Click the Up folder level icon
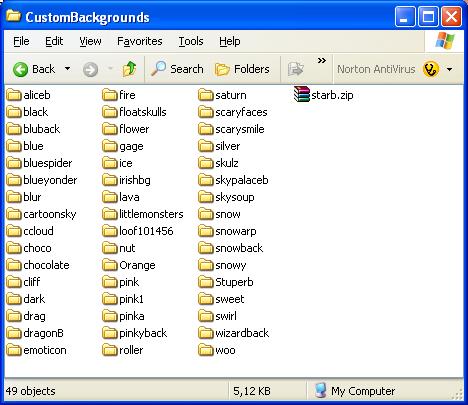The image size is (468, 405). pos(129,69)
